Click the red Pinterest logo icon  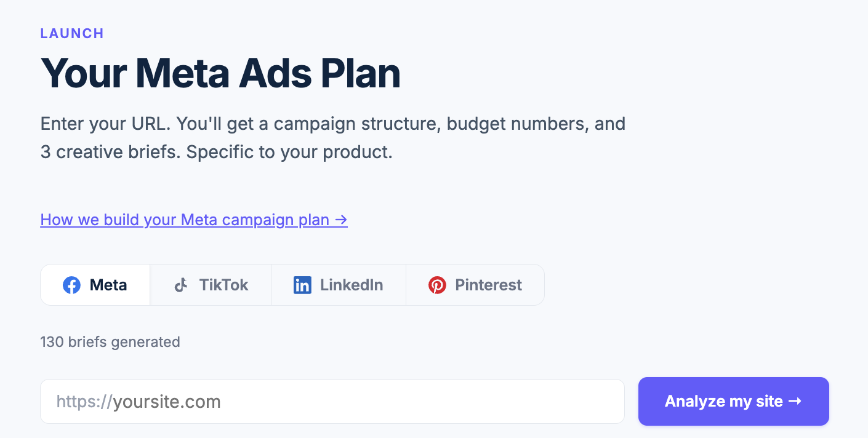[x=437, y=285]
